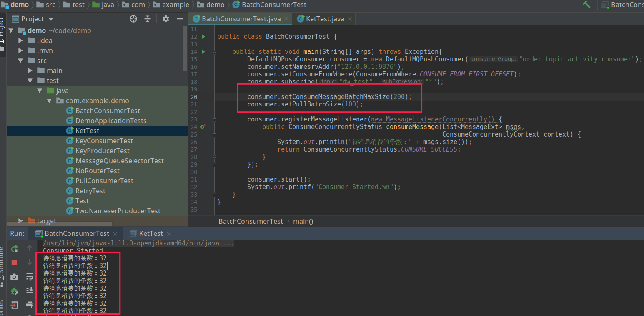Image resolution: width=644 pixels, height=316 pixels.
Task: Stop the running process with red square
Action: click(14, 263)
